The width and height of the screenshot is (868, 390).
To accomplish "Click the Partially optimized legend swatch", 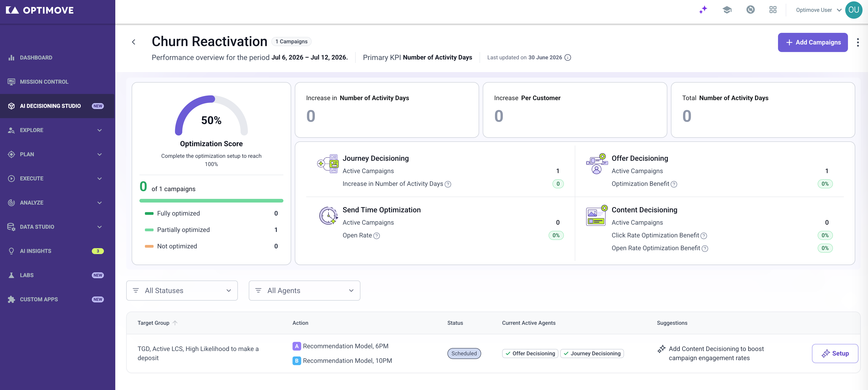I will [x=149, y=230].
